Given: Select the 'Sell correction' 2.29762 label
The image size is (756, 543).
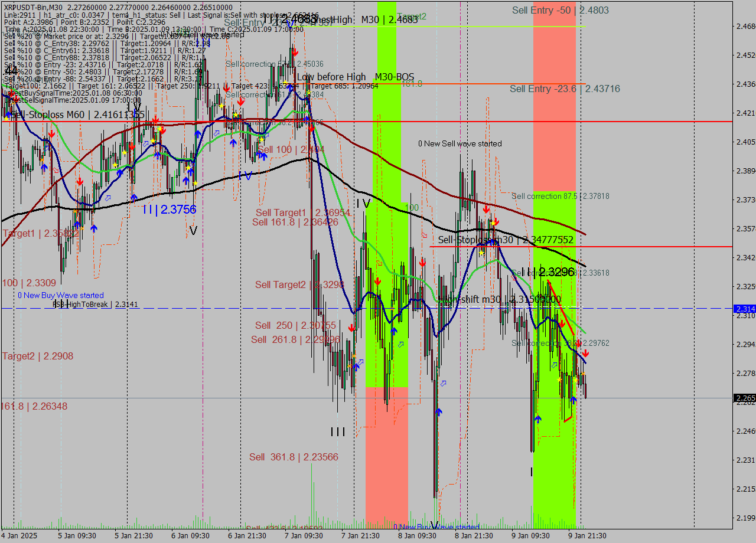Looking at the screenshot, I should pyautogui.click(x=561, y=343).
